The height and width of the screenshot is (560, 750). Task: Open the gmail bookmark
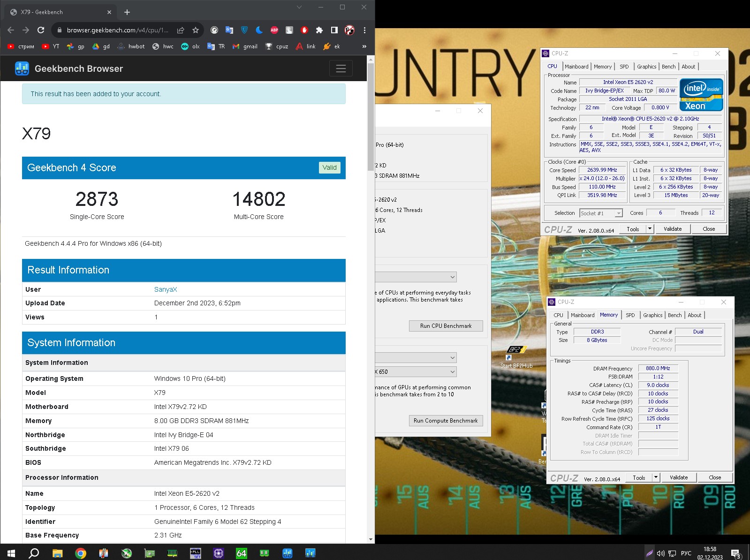(245, 46)
